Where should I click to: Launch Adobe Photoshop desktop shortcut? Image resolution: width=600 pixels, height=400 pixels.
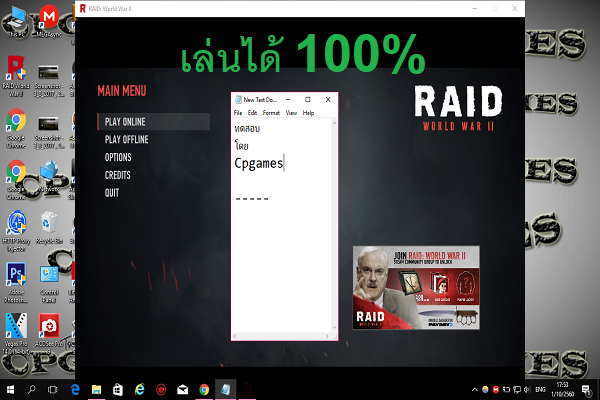click(16, 282)
